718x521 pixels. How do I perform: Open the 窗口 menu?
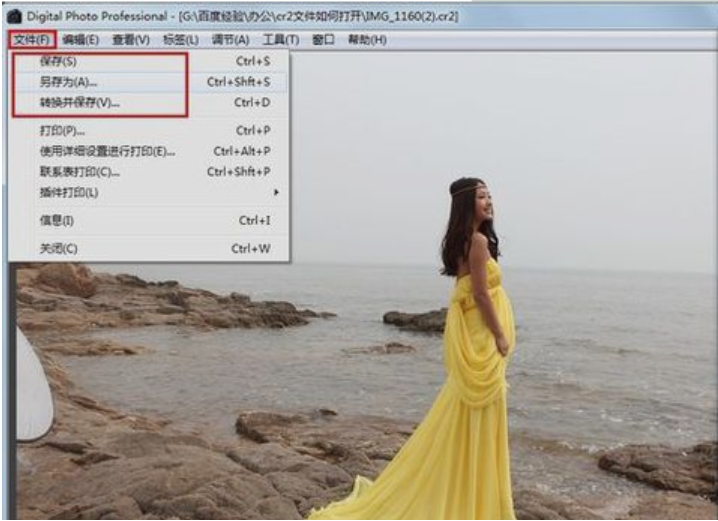pos(323,40)
